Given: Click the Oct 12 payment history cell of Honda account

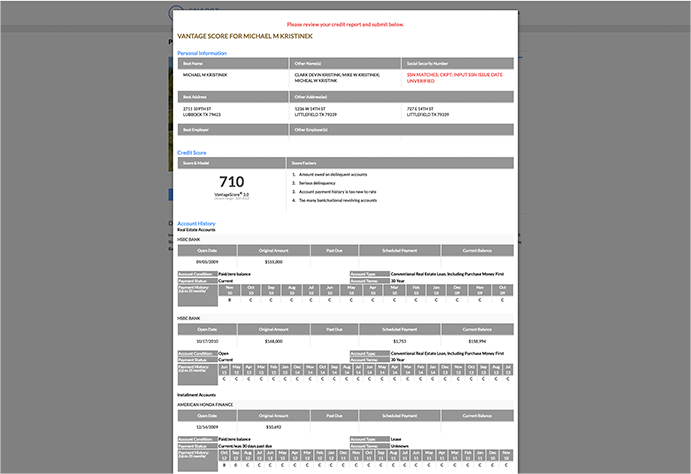Looking at the screenshot, I should [224, 455].
